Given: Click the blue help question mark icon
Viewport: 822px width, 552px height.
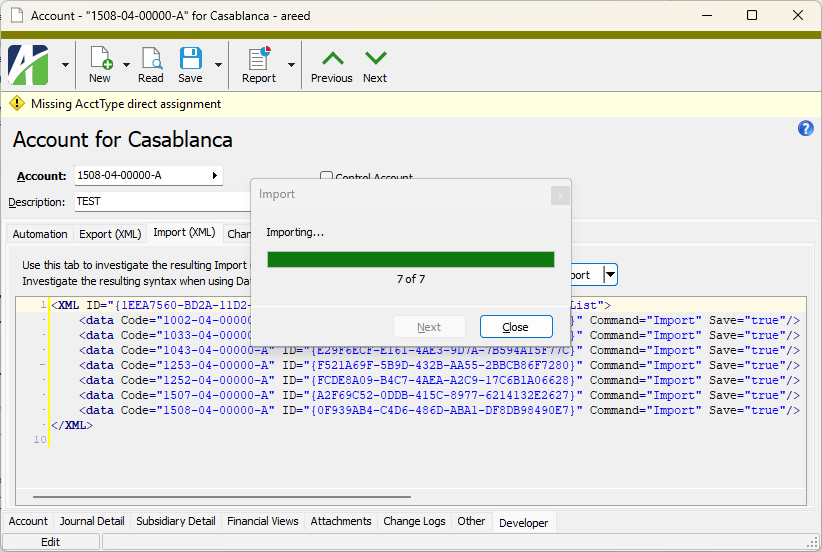Looking at the screenshot, I should 805,128.
